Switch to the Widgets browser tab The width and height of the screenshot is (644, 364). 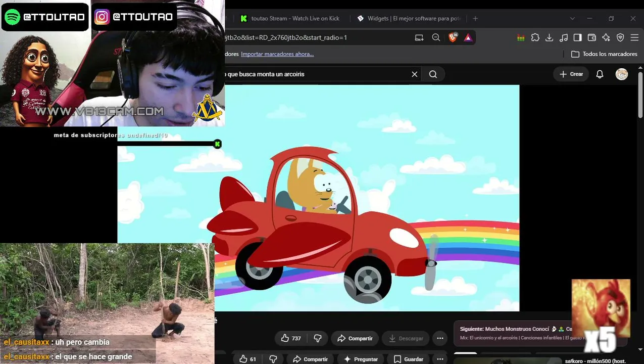[409, 18]
